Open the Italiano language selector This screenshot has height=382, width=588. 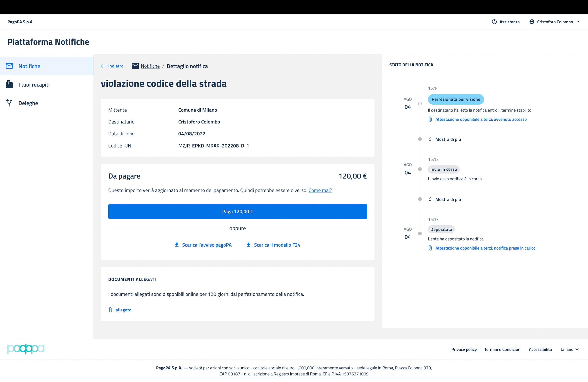(569, 349)
